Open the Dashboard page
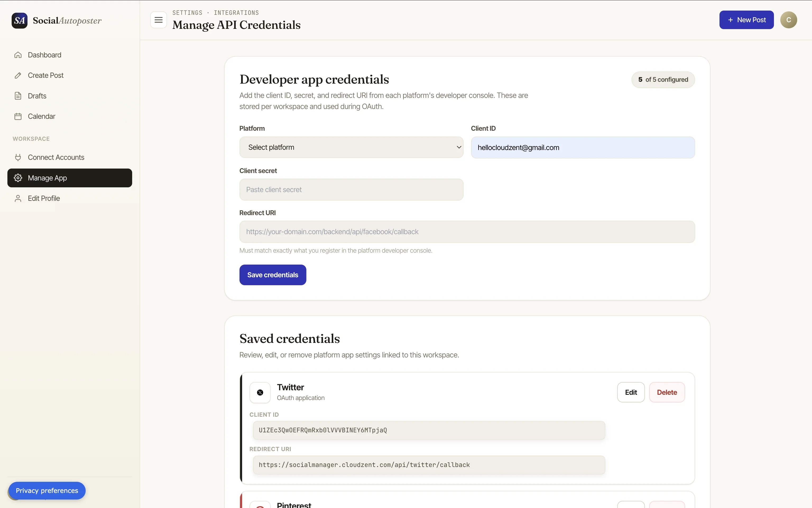This screenshot has height=508, width=812. pos(70,55)
